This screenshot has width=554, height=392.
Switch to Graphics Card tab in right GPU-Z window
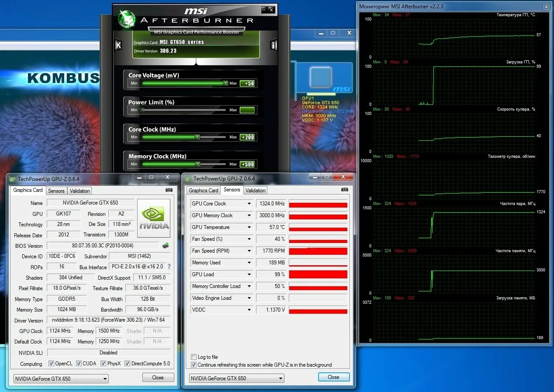(203, 191)
